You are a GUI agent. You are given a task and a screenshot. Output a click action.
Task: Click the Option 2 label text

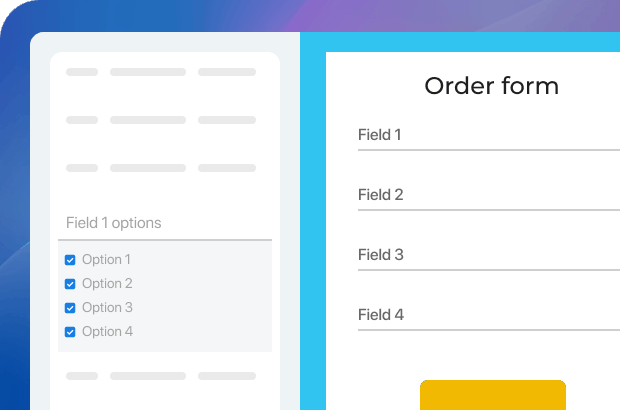coord(107,284)
